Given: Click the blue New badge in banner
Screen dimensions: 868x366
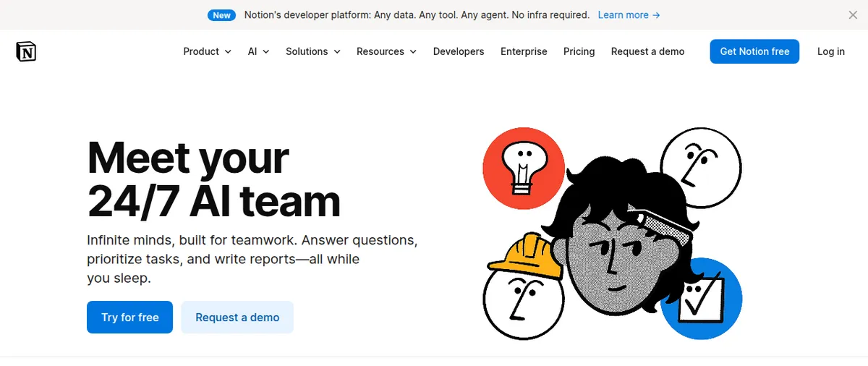Looking at the screenshot, I should pyautogui.click(x=221, y=14).
